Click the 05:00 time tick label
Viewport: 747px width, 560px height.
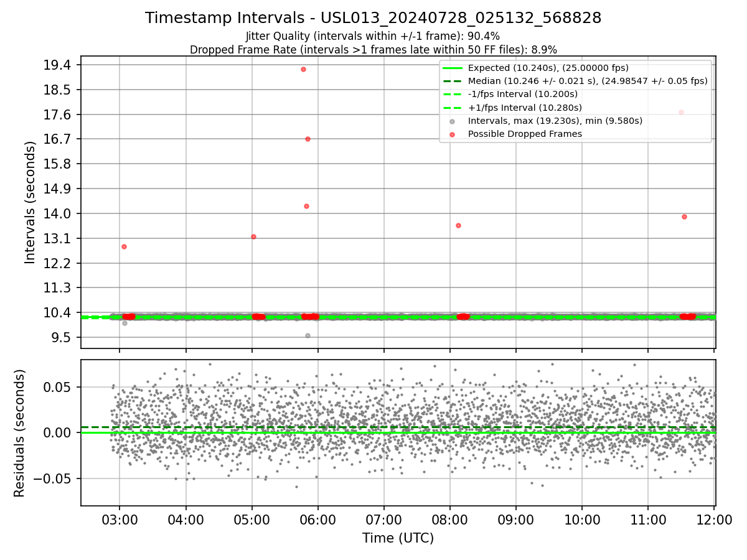251,520
